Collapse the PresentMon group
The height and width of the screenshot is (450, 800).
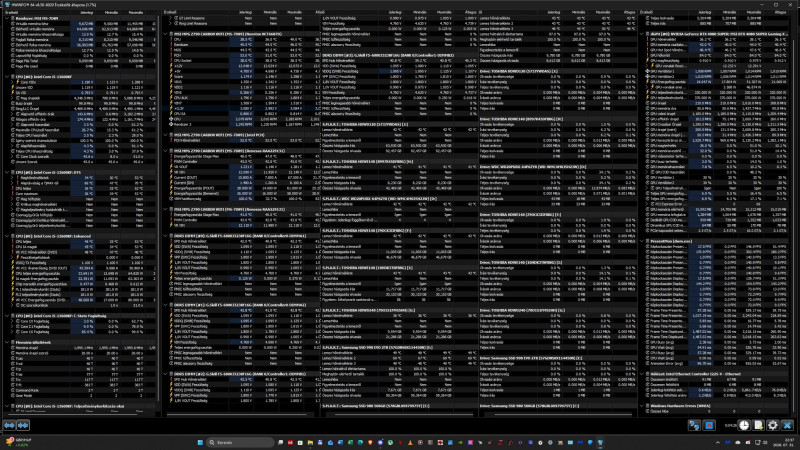642,241
